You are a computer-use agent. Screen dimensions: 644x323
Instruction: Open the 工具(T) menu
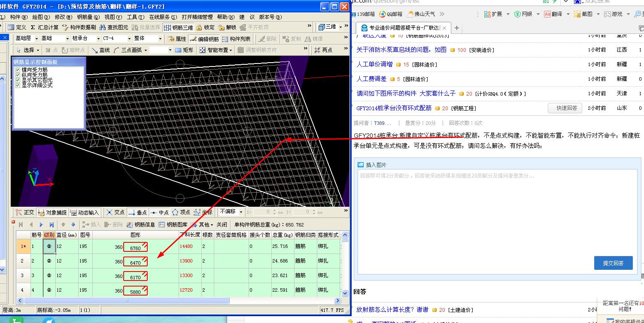[135, 17]
